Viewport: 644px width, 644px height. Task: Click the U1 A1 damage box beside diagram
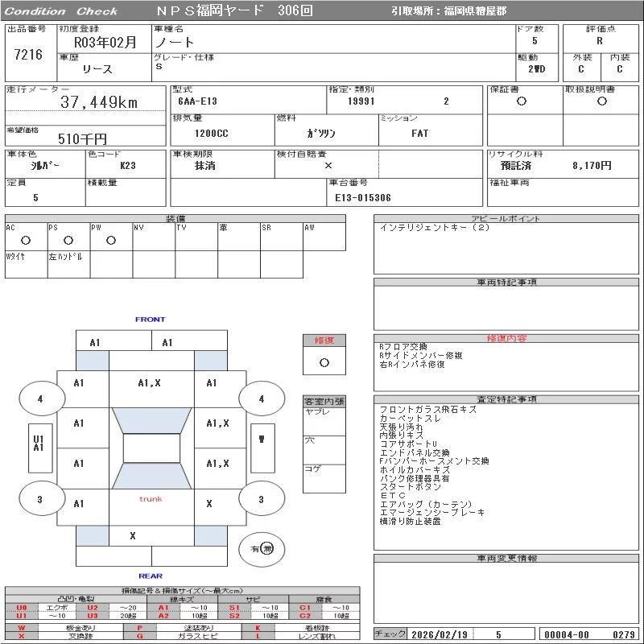tap(40, 448)
